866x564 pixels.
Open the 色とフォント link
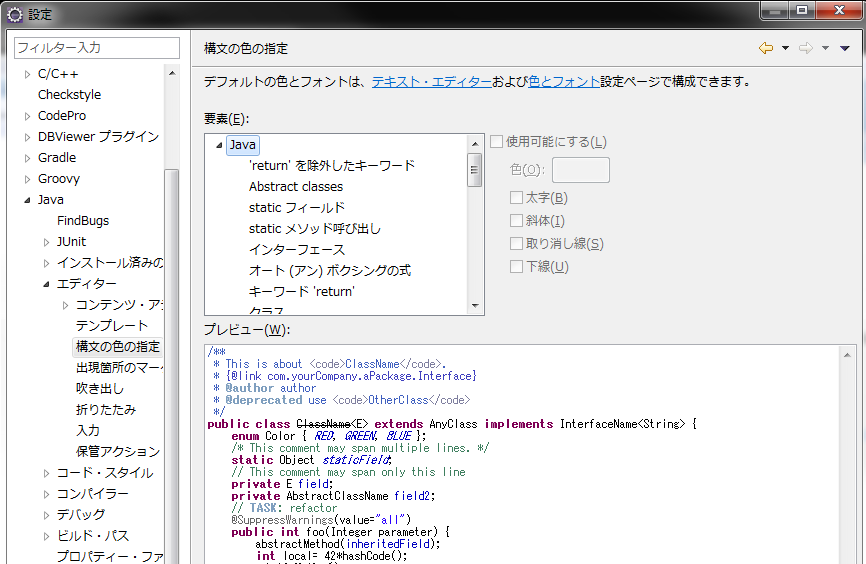click(564, 82)
